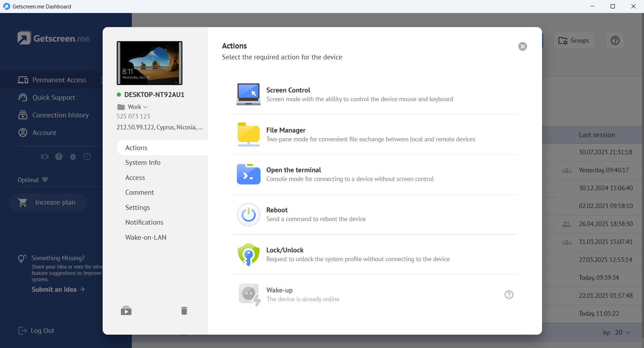Click the Groups button
The image size is (644, 348).
tap(574, 41)
